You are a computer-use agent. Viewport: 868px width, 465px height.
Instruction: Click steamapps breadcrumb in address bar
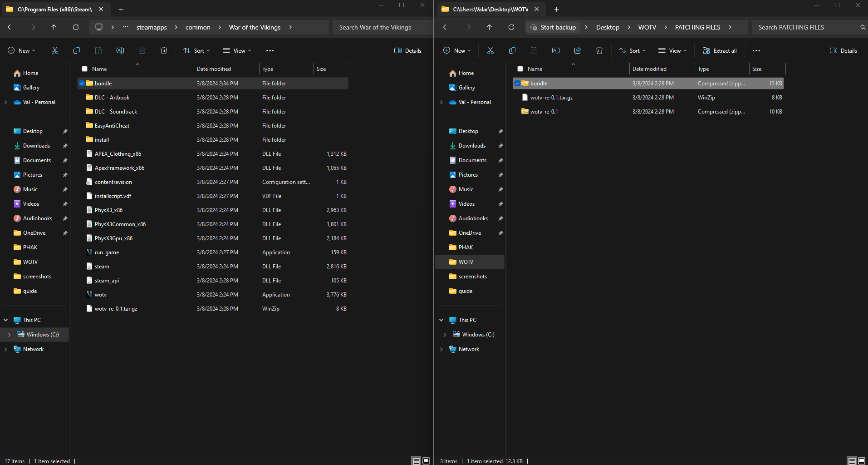[152, 27]
